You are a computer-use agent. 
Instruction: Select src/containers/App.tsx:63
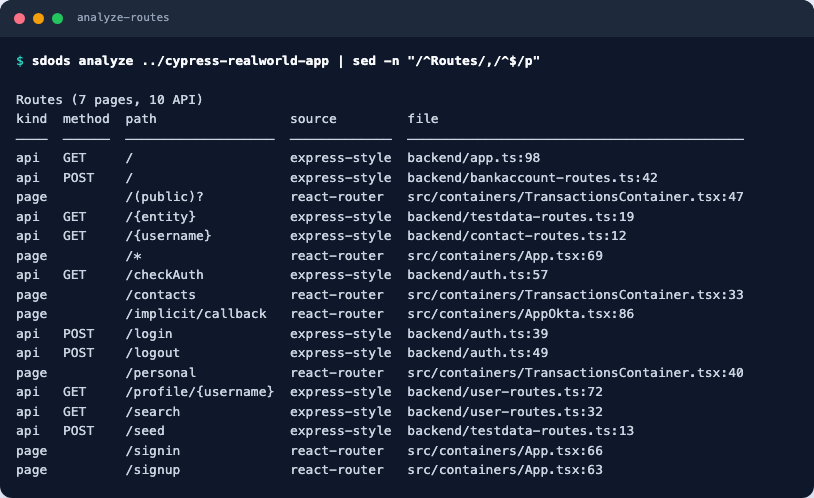(505, 469)
